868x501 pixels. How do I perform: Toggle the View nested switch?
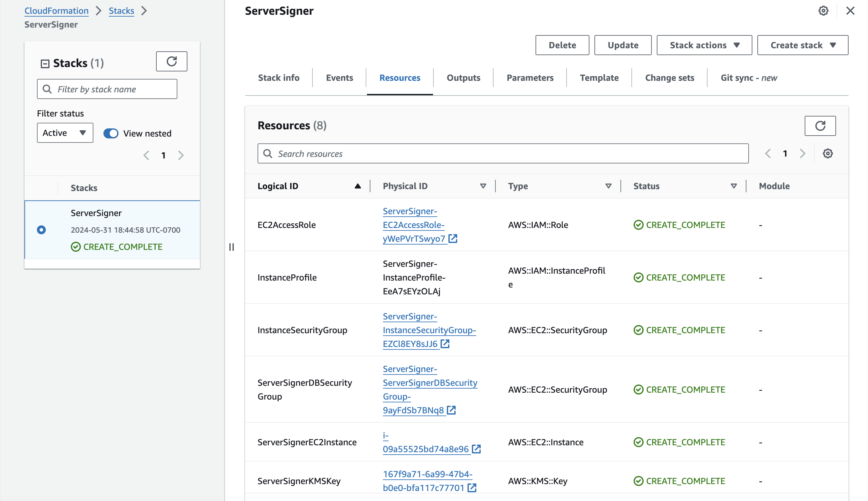point(111,133)
